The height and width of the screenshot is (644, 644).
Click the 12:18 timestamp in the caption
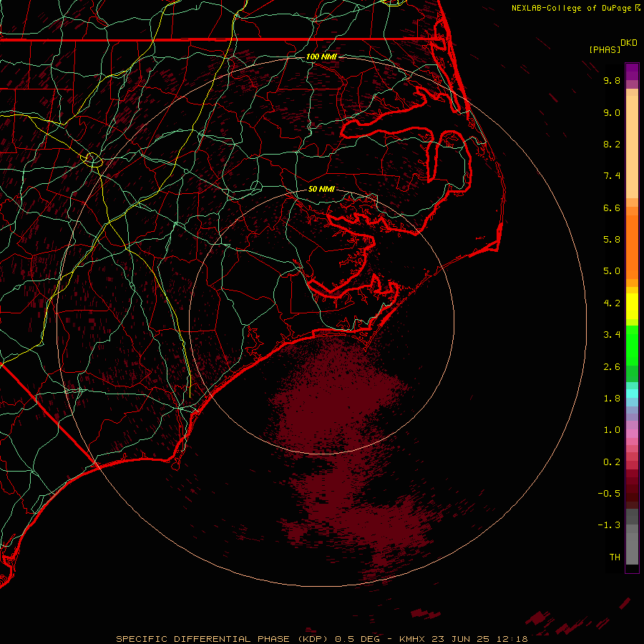point(512,639)
